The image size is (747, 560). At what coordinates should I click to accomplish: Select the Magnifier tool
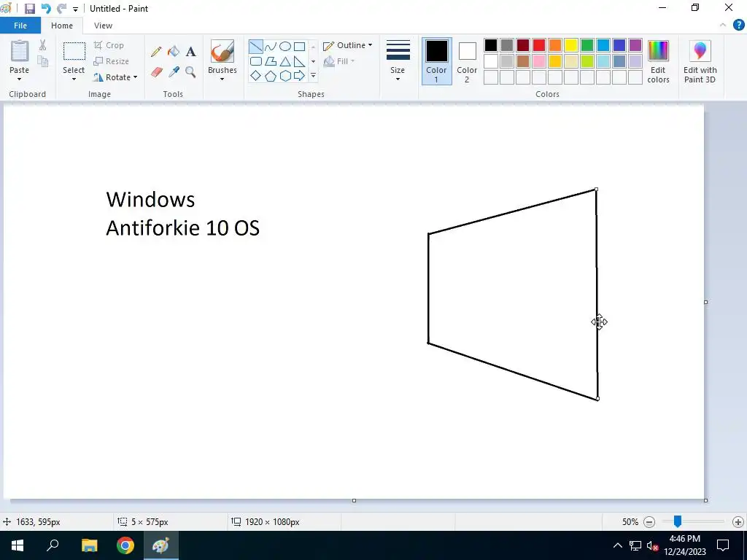pos(190,72)
